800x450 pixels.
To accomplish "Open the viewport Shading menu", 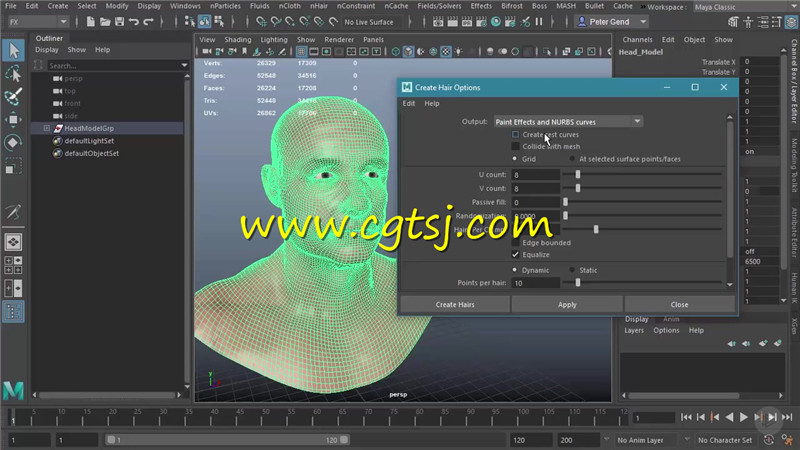I will click(238, 40).
